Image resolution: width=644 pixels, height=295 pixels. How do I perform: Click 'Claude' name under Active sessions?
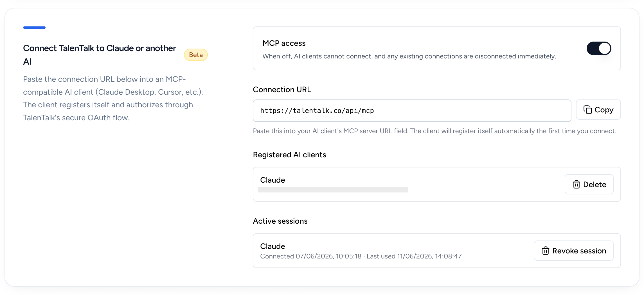273,246
